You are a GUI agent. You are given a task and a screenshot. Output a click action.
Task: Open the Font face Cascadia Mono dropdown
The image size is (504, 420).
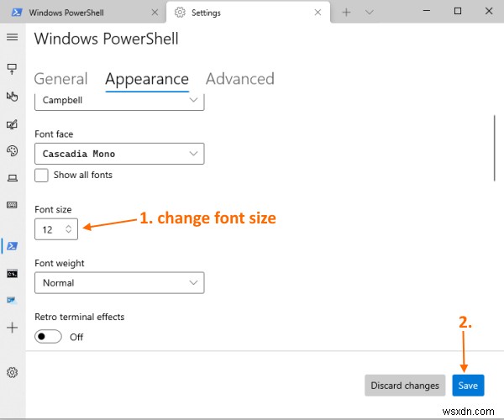click(x=119, y=154)
